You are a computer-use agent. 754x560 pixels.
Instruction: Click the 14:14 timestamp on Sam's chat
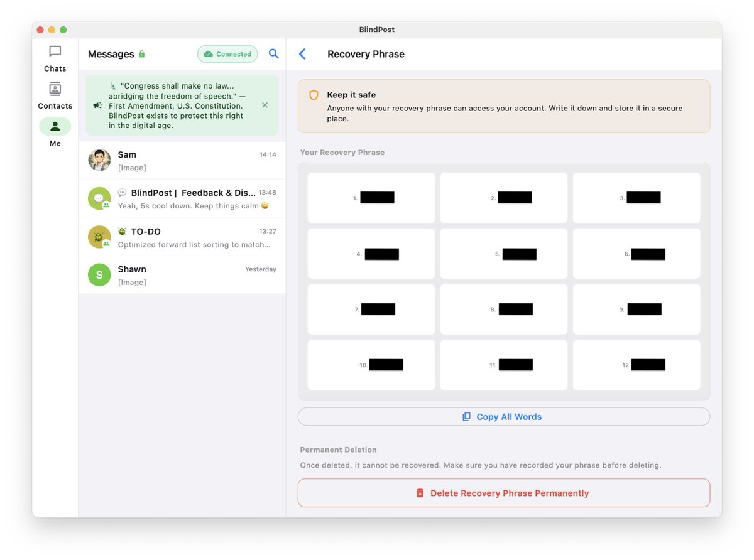pos(268,154)
